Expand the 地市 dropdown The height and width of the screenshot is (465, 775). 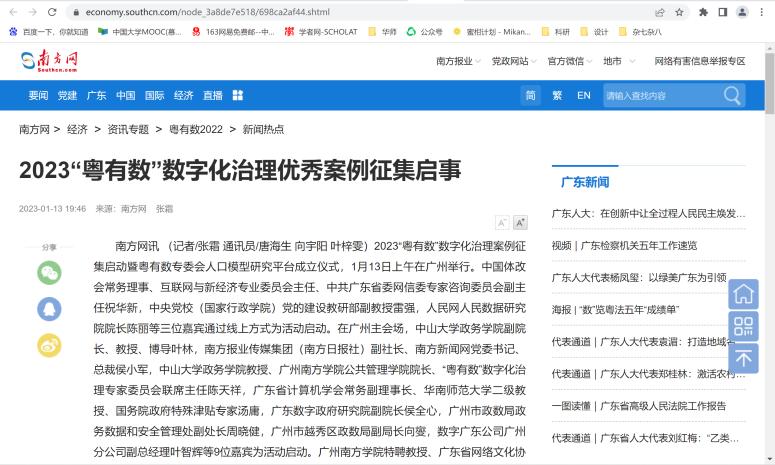pos(616,61)
